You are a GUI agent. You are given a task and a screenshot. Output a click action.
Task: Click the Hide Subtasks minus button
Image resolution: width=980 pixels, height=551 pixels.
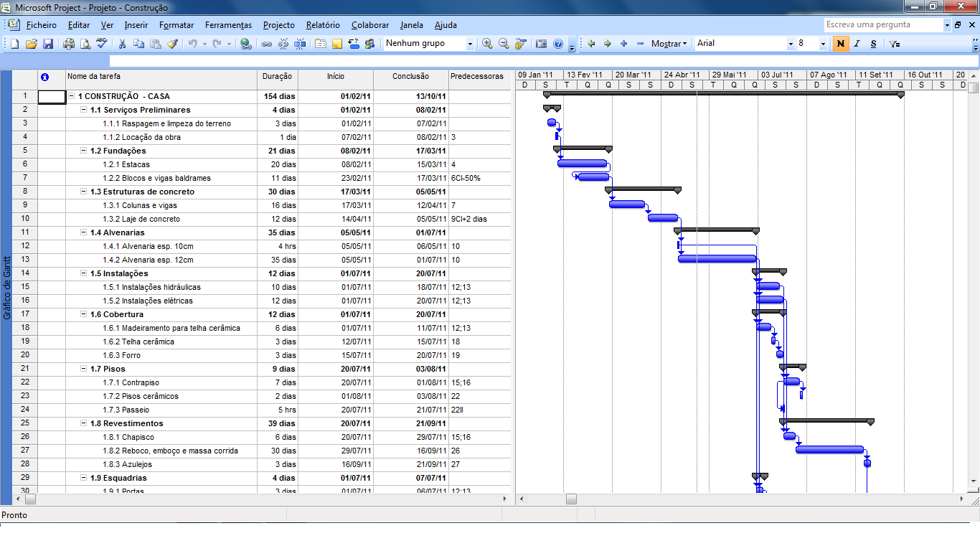click(x=641, y=43)
